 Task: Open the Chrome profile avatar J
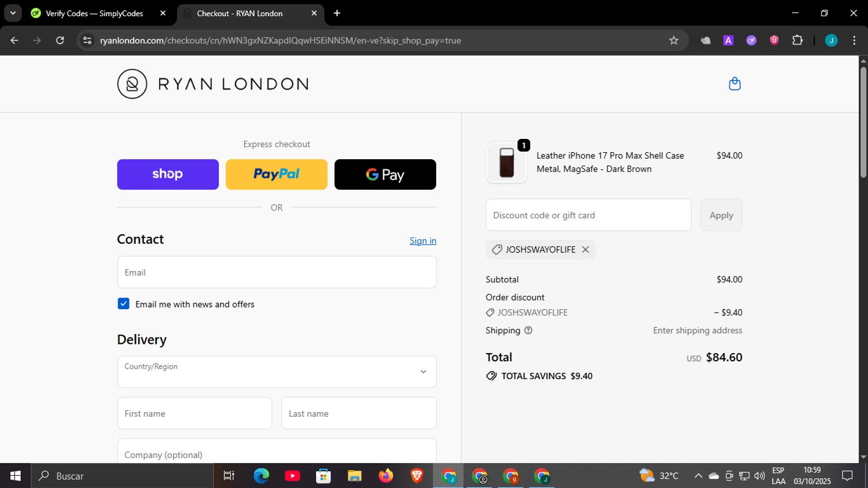(831, 41)
